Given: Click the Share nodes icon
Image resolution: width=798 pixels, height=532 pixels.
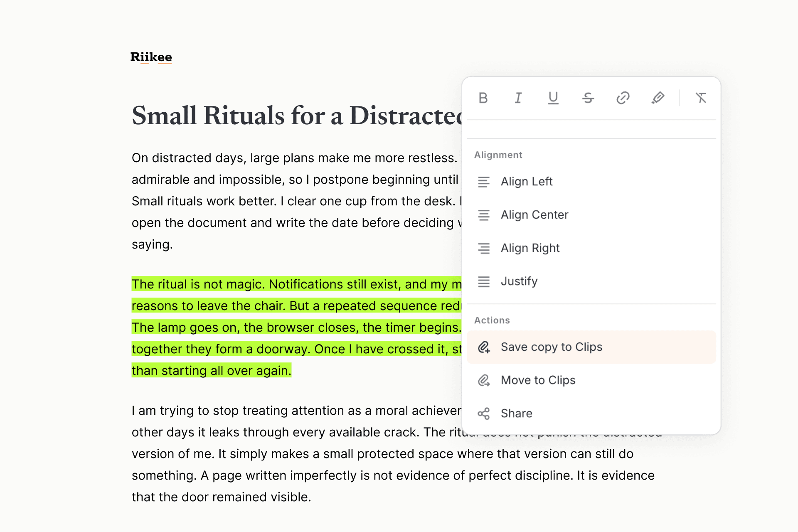Looking at the screenshot, I should [x=483, y=414].
